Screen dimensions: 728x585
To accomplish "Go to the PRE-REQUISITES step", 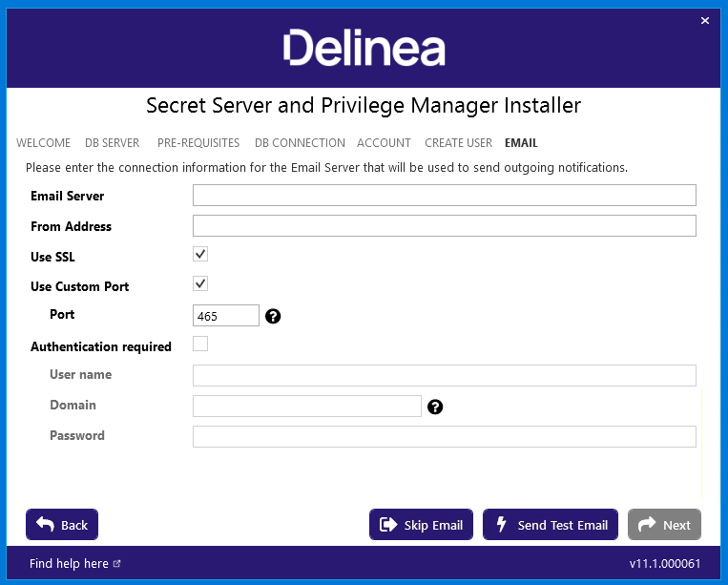I will click(198, 142).
